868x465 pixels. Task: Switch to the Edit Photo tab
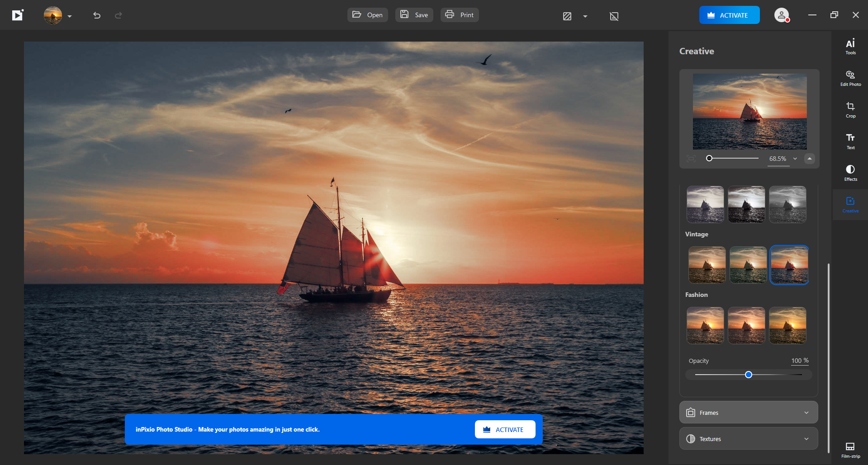(850, 77)
